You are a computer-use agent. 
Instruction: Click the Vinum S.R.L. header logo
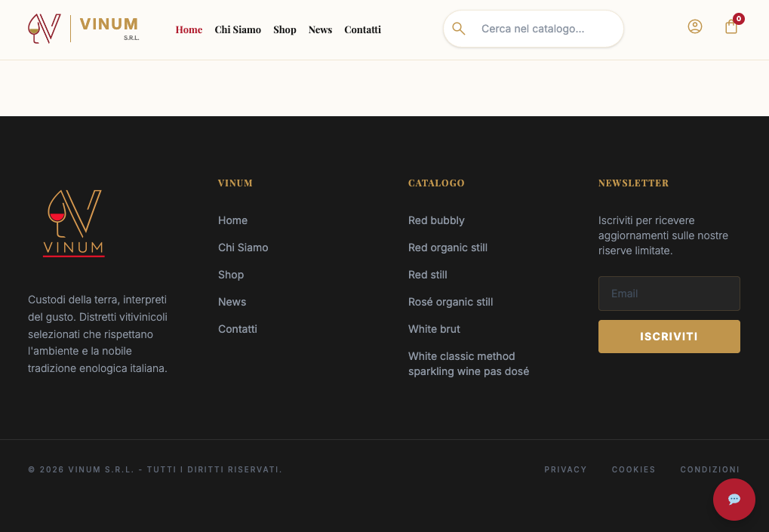coord(84,29)
